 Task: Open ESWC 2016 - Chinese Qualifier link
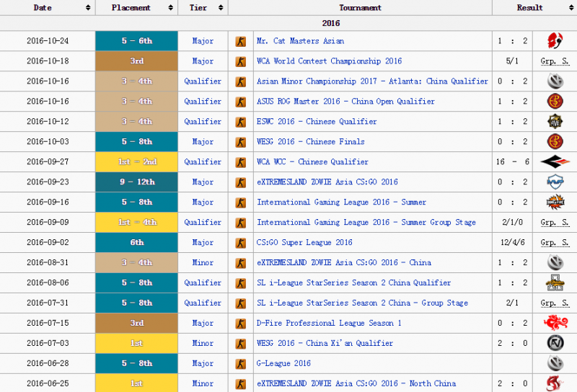(317, 121)
